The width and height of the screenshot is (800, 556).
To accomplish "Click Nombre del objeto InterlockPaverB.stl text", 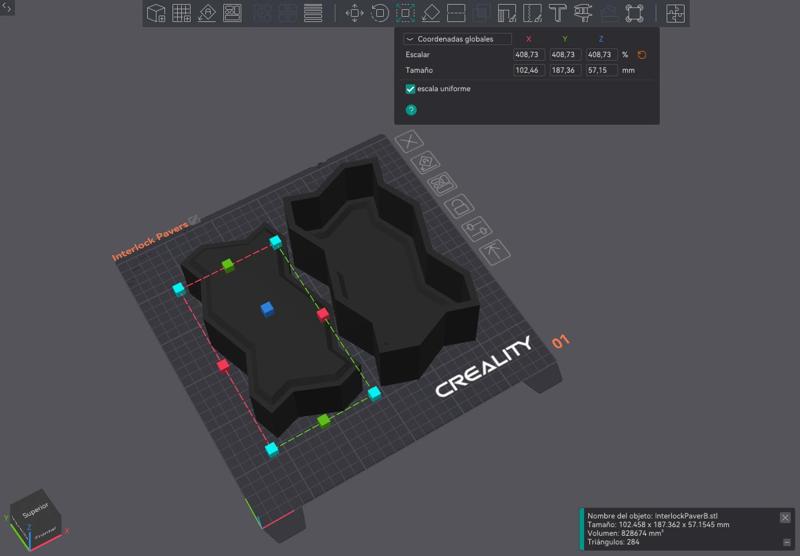I will point(652,516).
